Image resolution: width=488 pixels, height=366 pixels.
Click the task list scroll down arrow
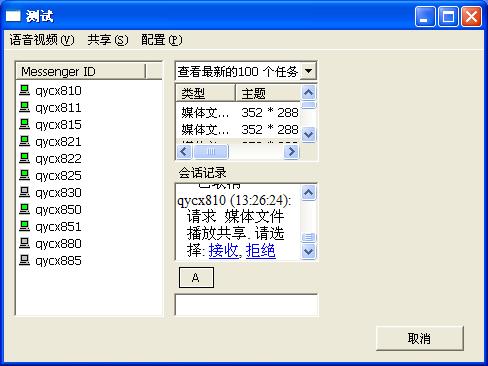click(x=308, y=135)
